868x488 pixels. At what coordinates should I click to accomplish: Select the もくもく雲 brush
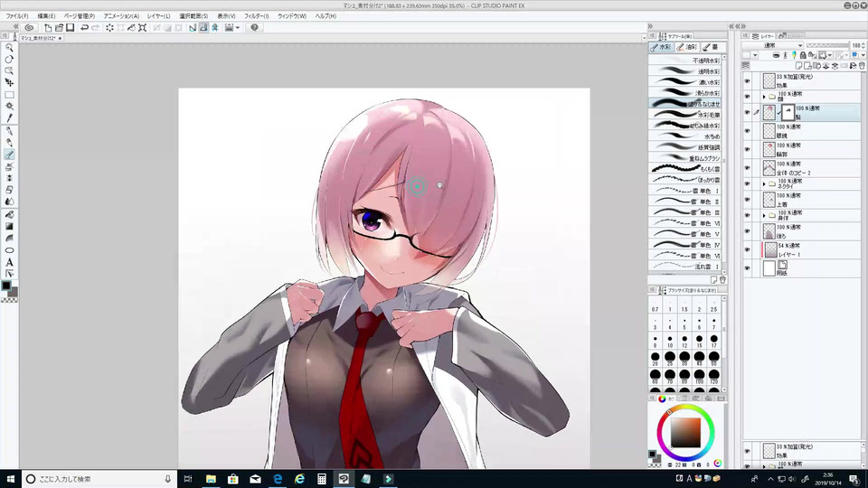point(684,169)
